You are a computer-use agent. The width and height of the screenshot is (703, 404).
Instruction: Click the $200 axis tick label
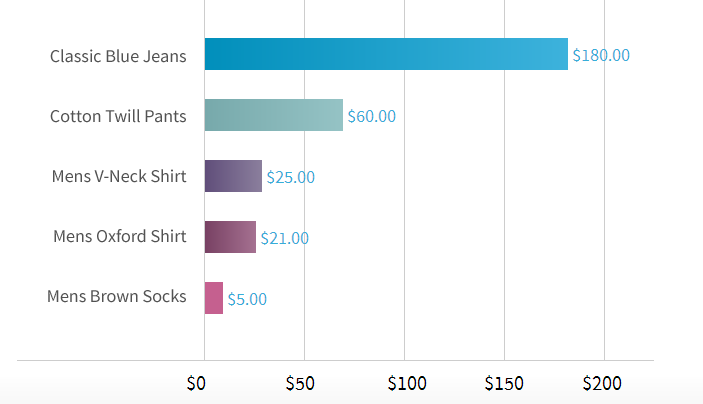[x=602, y=383]
